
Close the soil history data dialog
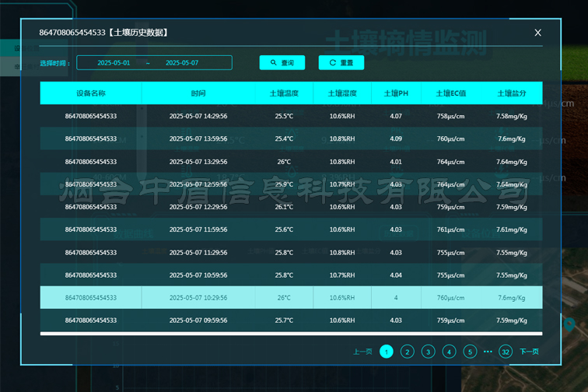click(x=537, y=33)
